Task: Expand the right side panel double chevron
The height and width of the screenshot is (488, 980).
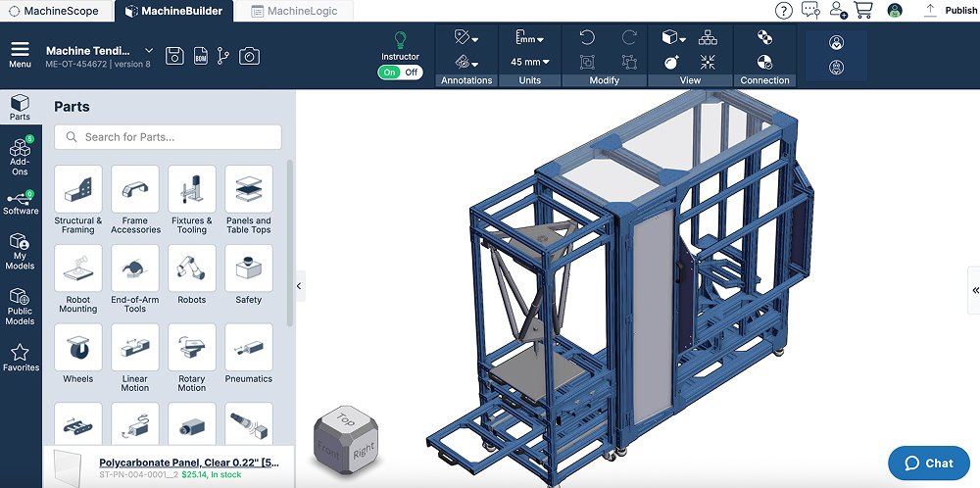Action: [975, 290]
